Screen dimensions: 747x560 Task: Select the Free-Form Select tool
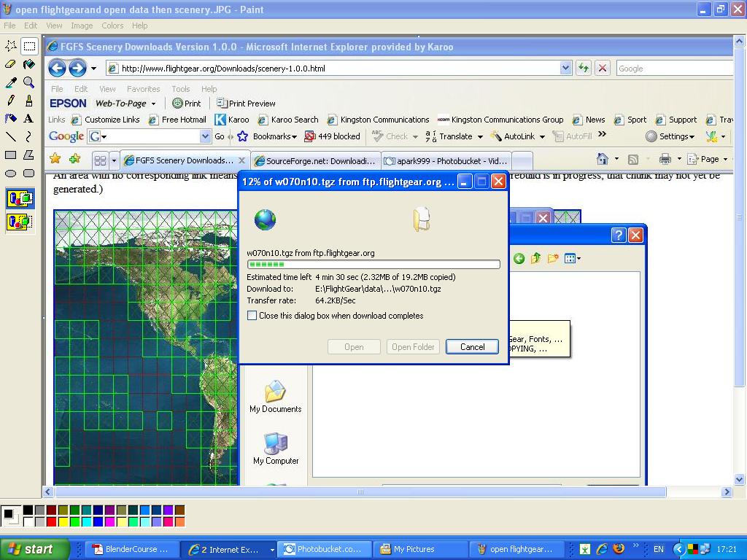point(11,46)
